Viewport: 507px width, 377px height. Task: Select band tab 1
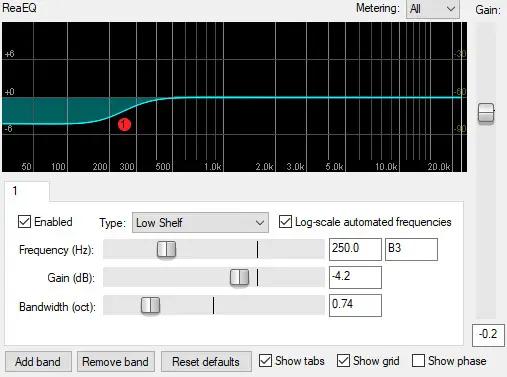coord(27,191)
